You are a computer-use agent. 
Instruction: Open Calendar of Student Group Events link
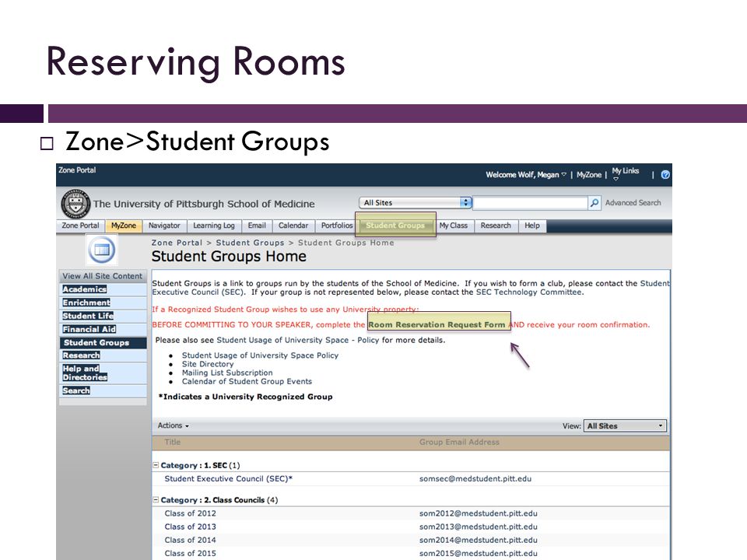[247, 381]
